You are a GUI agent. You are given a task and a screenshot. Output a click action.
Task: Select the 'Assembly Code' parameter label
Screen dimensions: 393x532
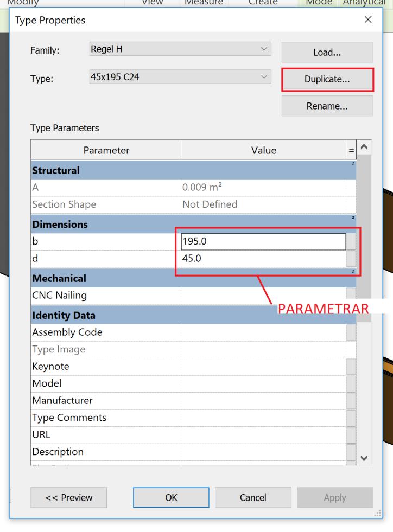(67, 332)
